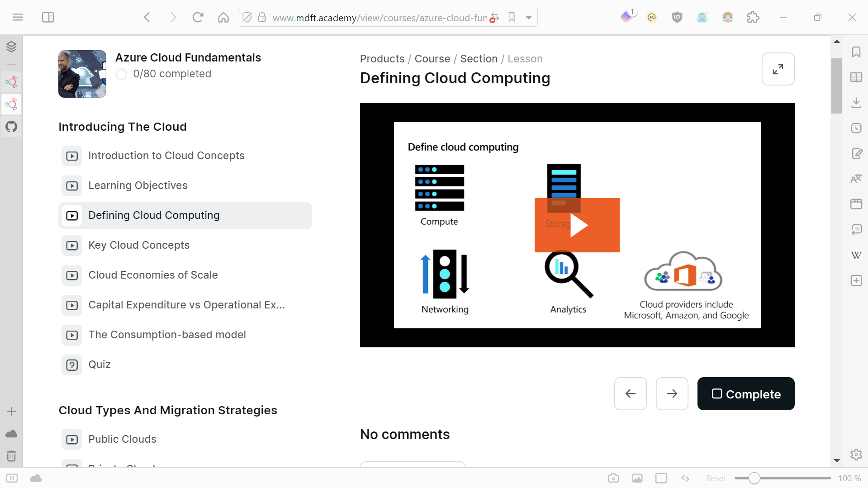868x488 pixels.
Task: Open the Wikipedia sidebar panel
Action: coord(856,255)
